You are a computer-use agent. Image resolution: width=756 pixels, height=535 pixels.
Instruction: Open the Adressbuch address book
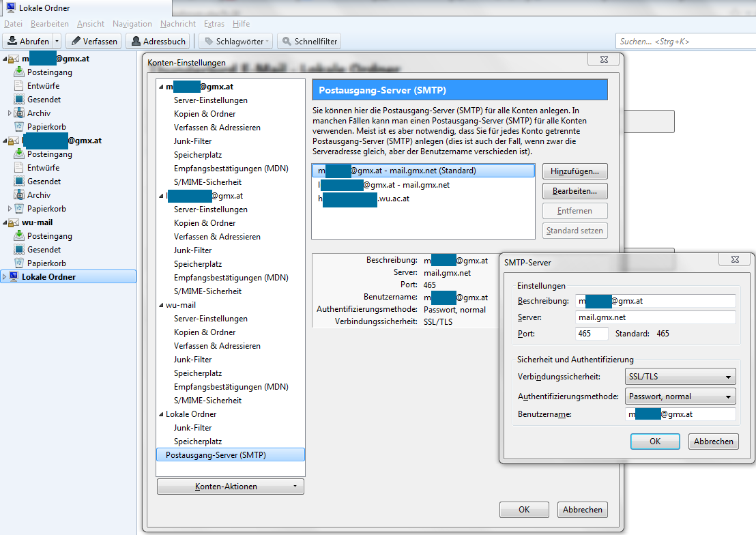[158, 42]
